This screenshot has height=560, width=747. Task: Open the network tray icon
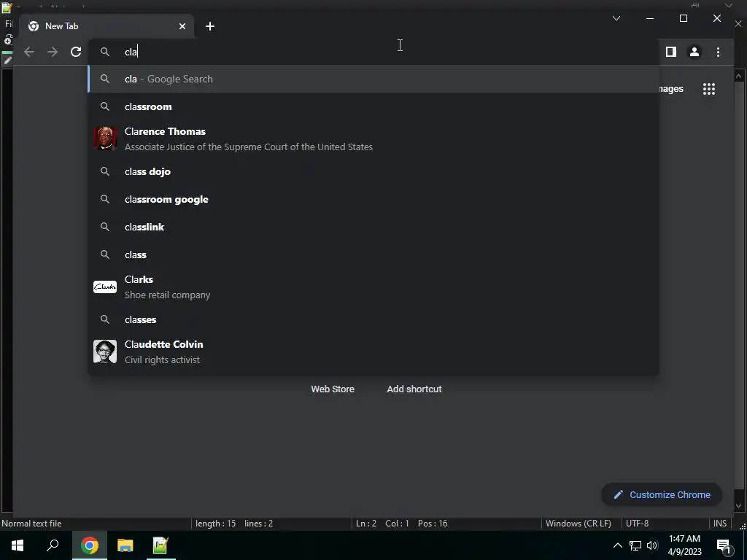point(635,545)
